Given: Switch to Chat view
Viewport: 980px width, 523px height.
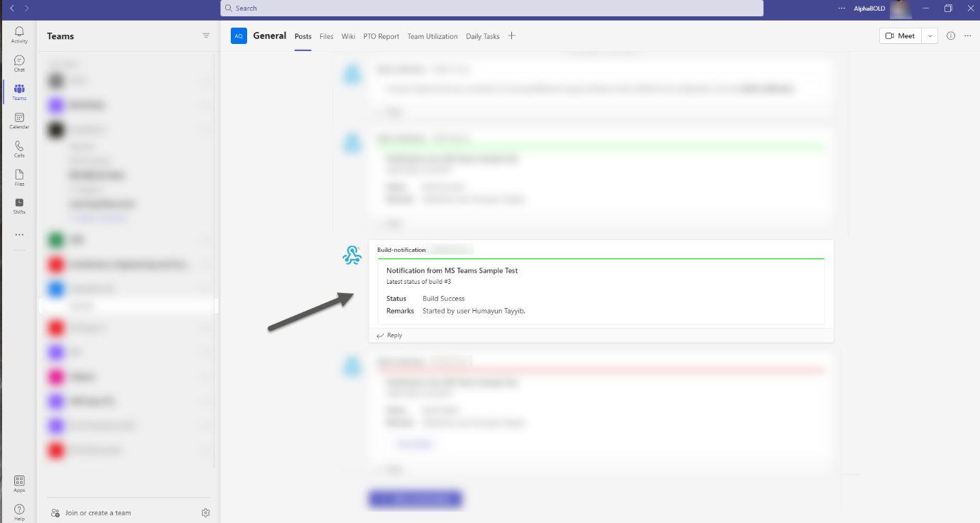Looking at the screenshot, I should click(x=19, y=62).
